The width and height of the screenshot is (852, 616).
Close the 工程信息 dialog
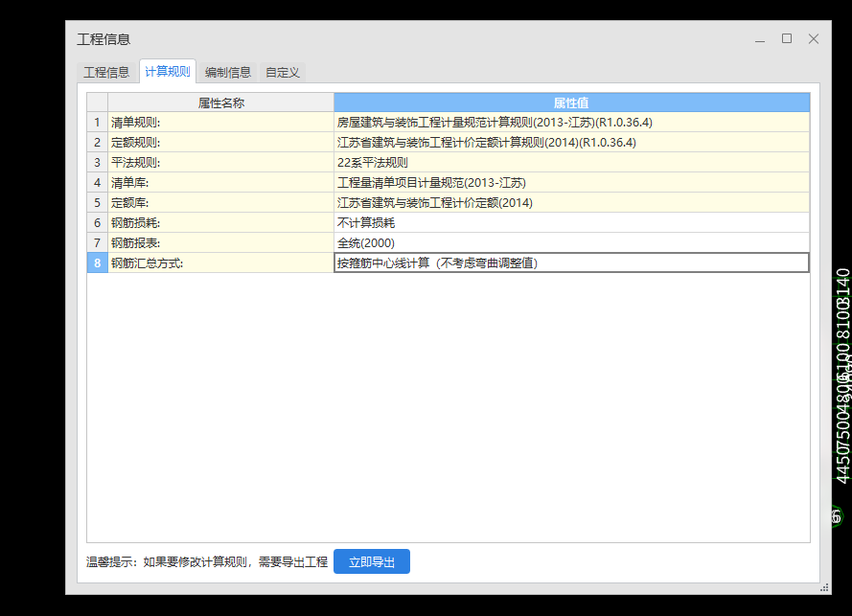pyautogui.click(x=814, y=38)
